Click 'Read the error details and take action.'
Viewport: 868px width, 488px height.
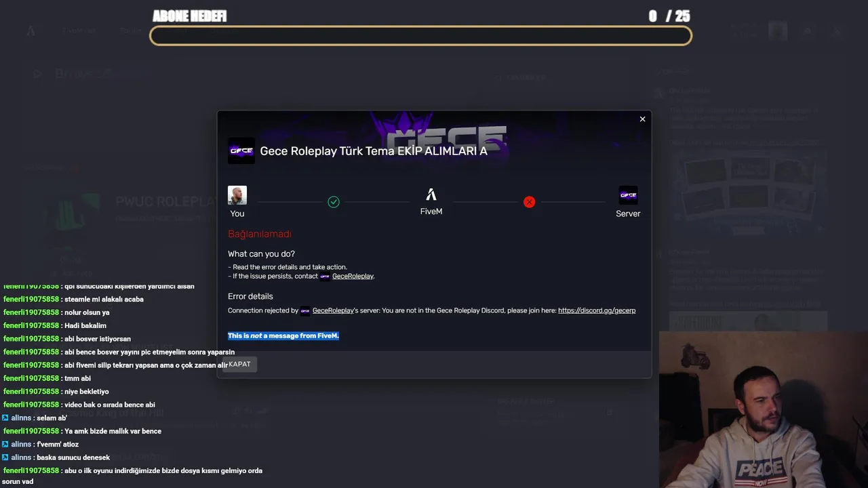point(290,267)
